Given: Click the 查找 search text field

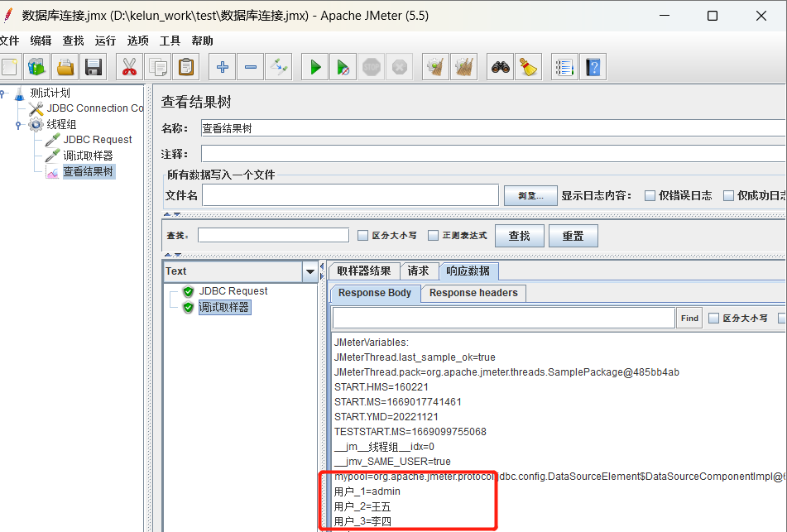Looking at the screenshot, I should (x=274, y=235).
